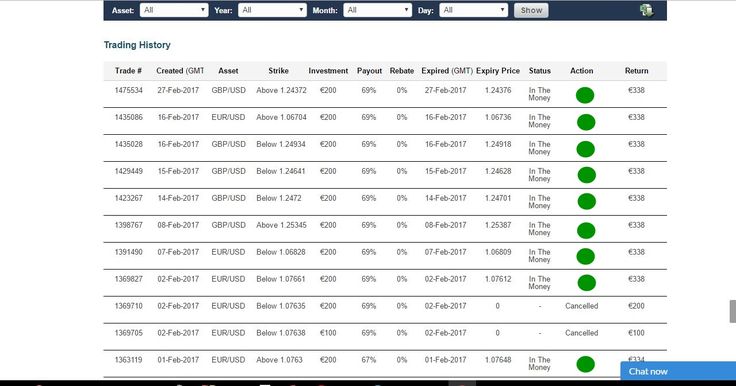736x386 pixels.
Task: Select trade number 1475534
Action: tap(129, 90)
